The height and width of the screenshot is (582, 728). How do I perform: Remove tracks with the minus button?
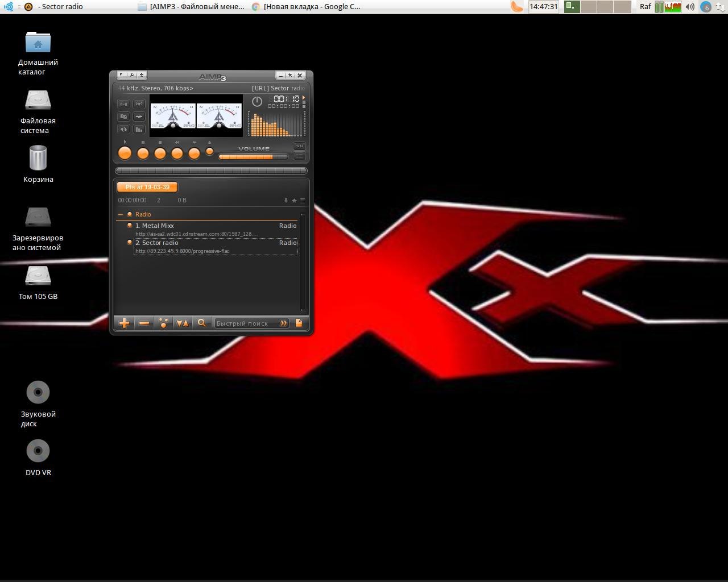[x=144, y=323]
